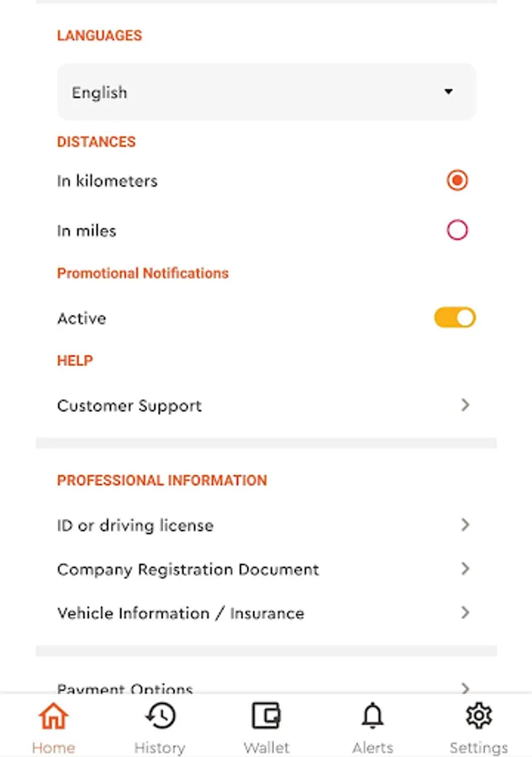Open ID or driving license
532x757 pixels.
[135, 526]
